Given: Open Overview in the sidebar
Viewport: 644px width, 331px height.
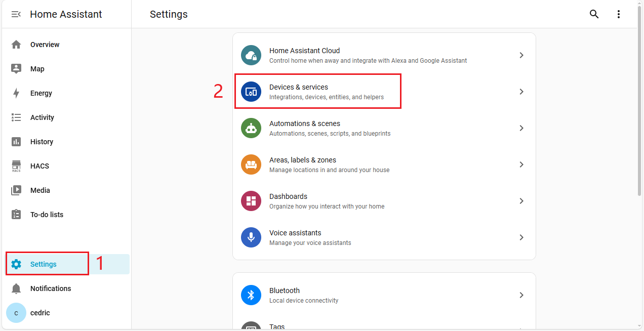Looking at the screenshot, I should pyautogui.click(x=45, y=45).
